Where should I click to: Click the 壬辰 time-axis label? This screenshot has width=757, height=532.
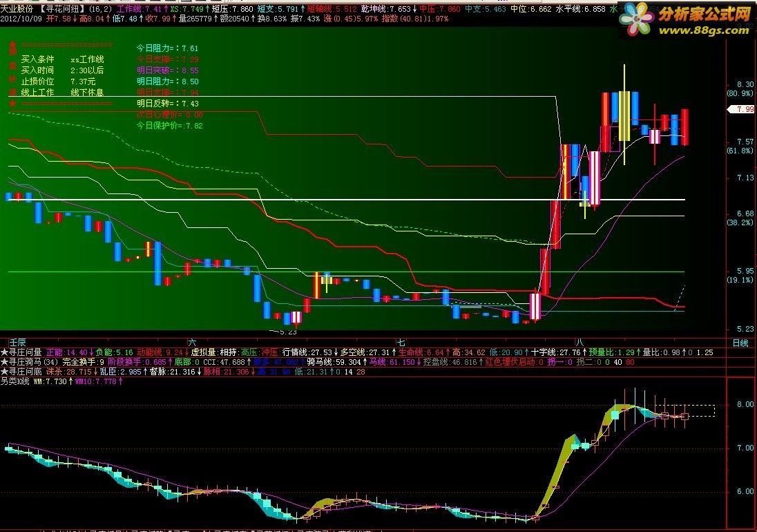pyautogui.click(x=19, y=343)
